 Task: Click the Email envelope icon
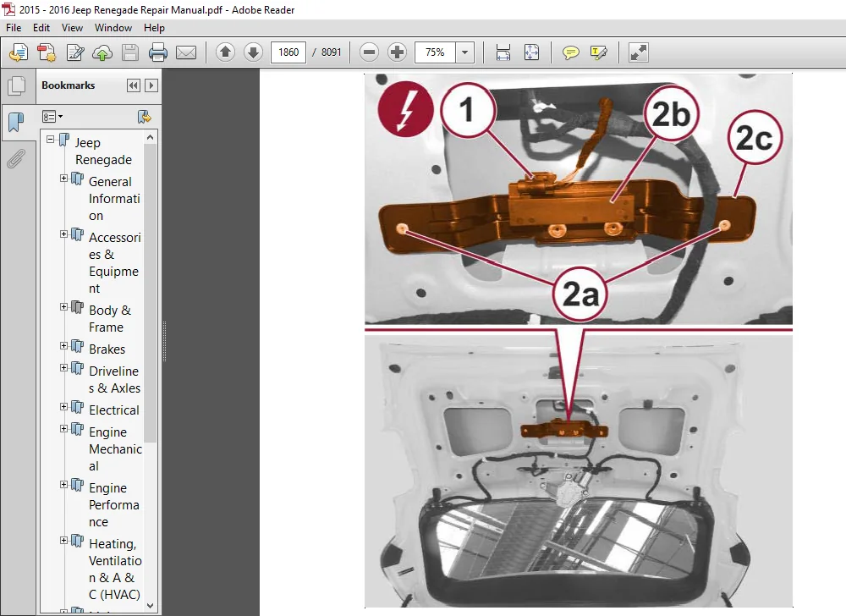point(186,52)
